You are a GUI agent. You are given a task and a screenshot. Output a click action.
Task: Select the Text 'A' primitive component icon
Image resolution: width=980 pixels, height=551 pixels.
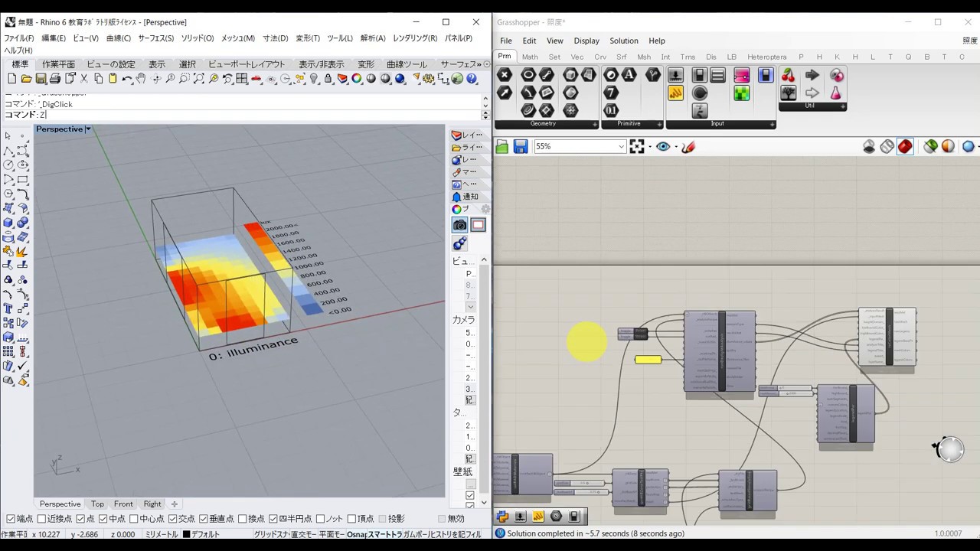pos(629,75)
